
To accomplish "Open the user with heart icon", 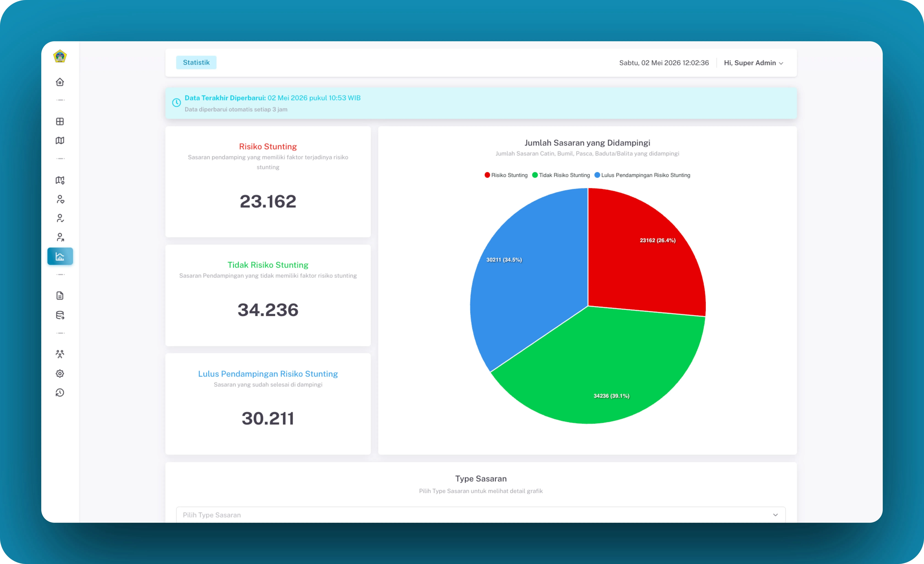I will tap(60, 199).
